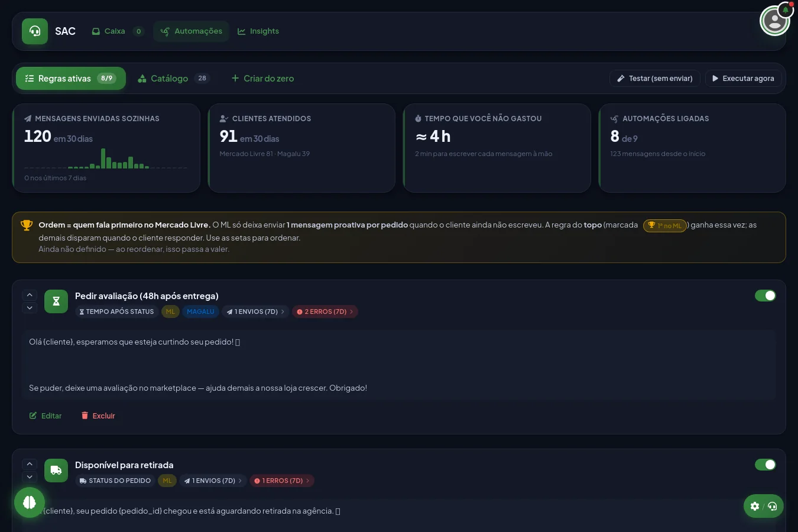
Task: Move Pedir avaliação rule down
Action: click(x=30, y=308)
